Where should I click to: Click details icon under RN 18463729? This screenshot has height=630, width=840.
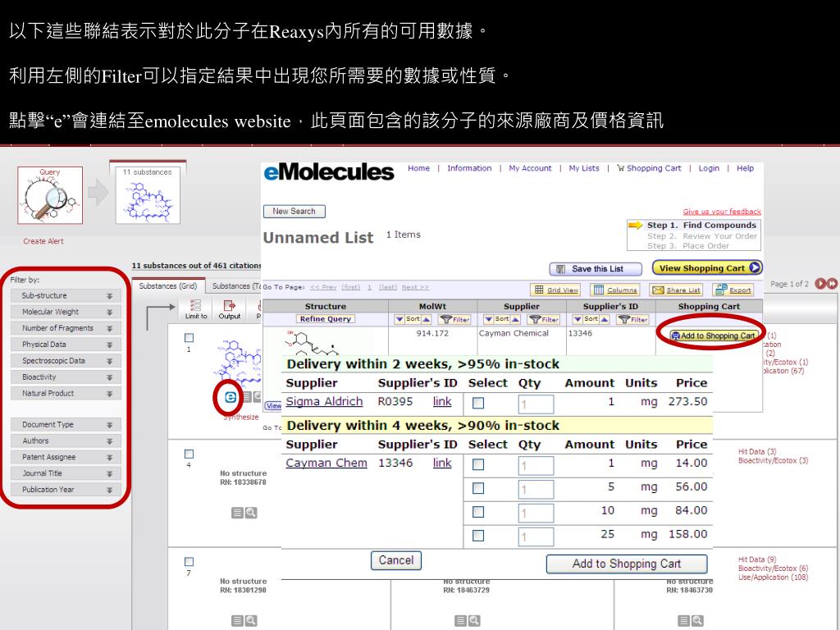[461, 620]
